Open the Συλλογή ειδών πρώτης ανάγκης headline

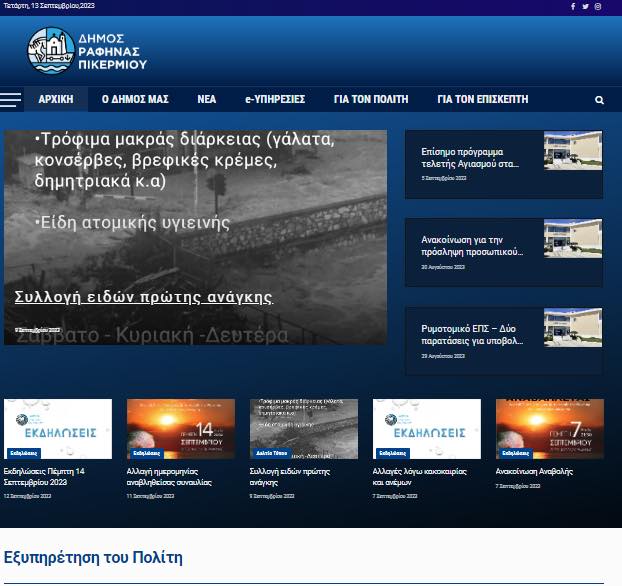144,297
